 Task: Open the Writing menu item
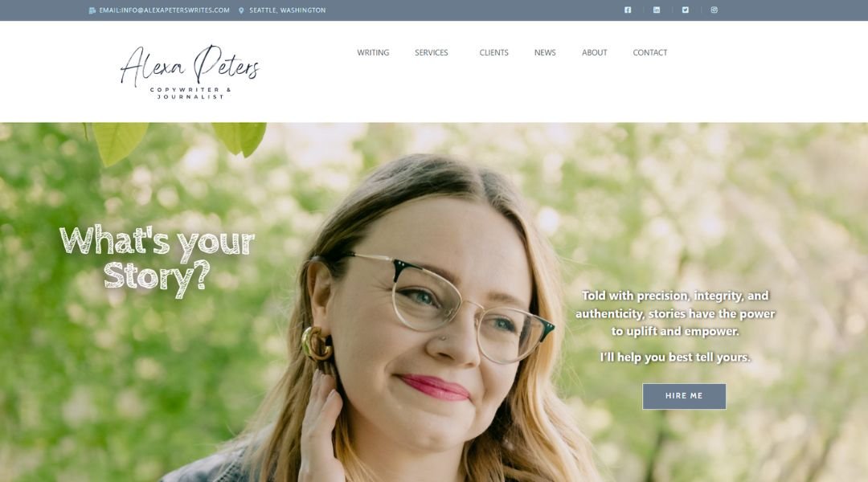coord(373,52)
